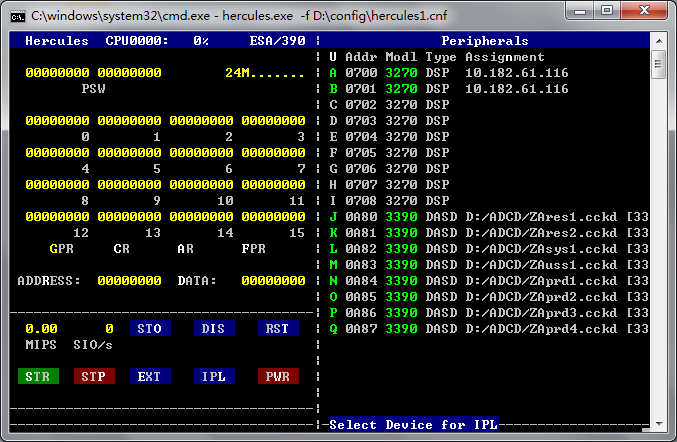
Task: Click the vertical scrollbar thumb
Action: pyautogui.click(x=659, y=64)
